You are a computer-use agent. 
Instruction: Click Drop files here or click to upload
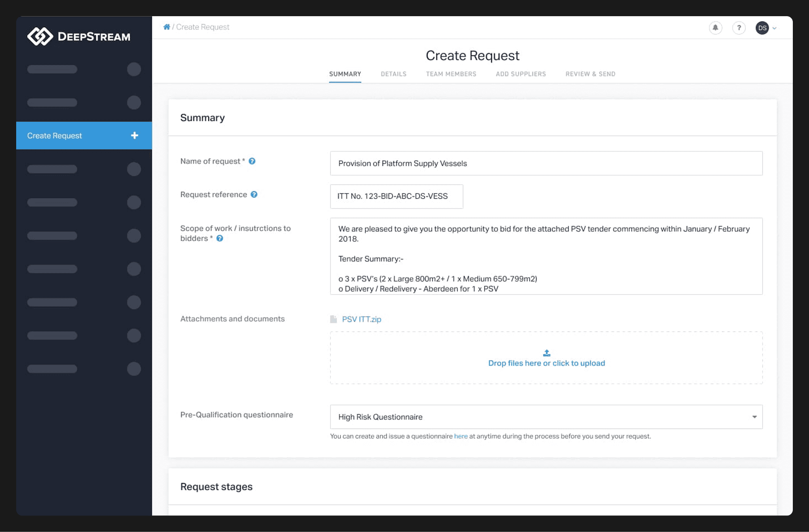click(x=546, y=363)
